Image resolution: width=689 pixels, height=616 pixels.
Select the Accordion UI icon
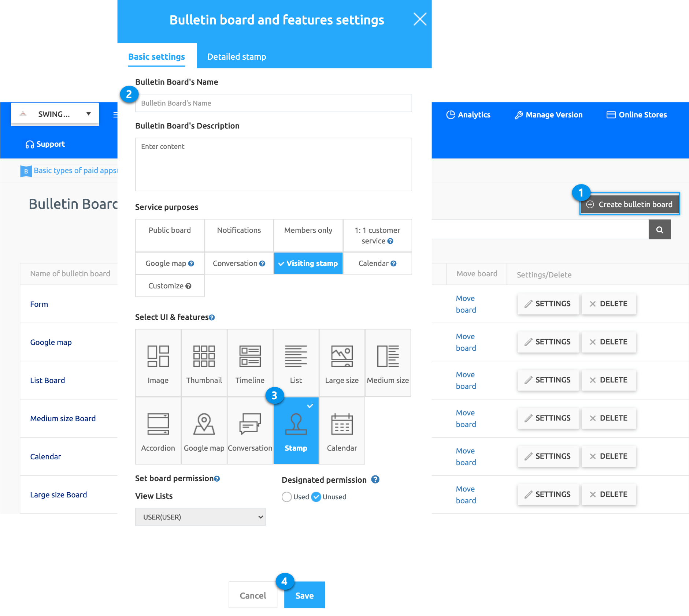coord(158,424)
